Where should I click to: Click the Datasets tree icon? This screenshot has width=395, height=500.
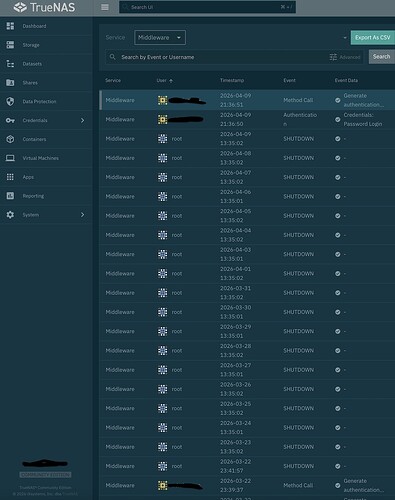[x=10, y=64]
